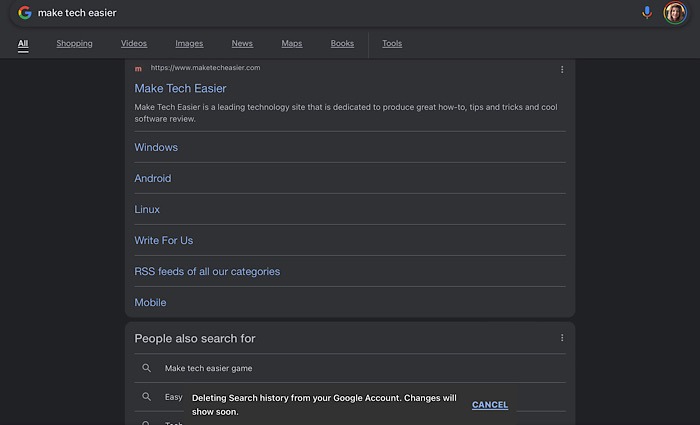Open three-dot menu beside People also search for
This screenshot has width=700, height=425.
pyautogui.click(x=562, y=338)
